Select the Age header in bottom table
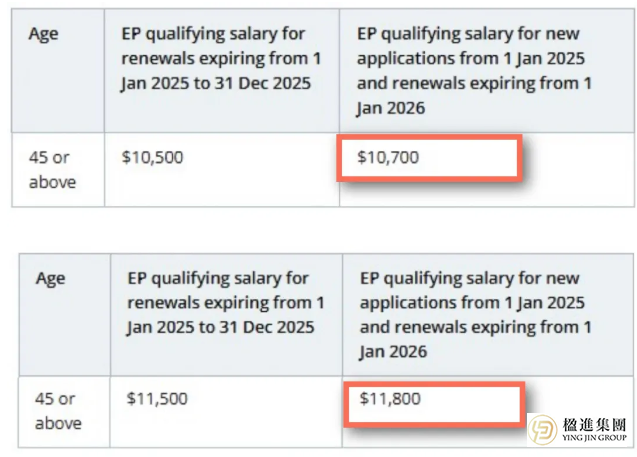Viewport: 637px width, 457px height. coord(51,279)
